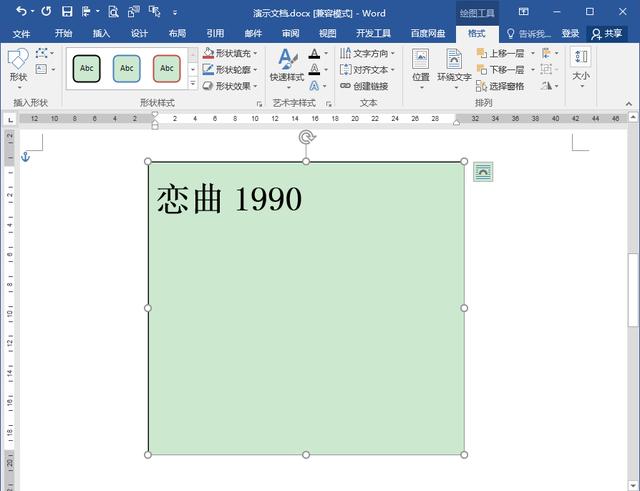Image resolution: width=640 pixels, height=491 pixels.
Task: Launch the 艺术字样式 dialog launcher
Action: (329, 104)
